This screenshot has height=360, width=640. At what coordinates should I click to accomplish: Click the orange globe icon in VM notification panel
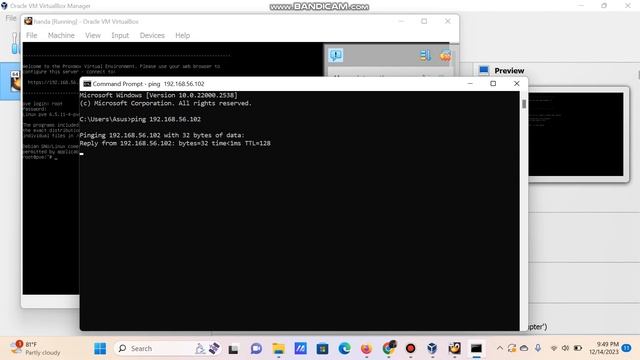click(445, 55)
